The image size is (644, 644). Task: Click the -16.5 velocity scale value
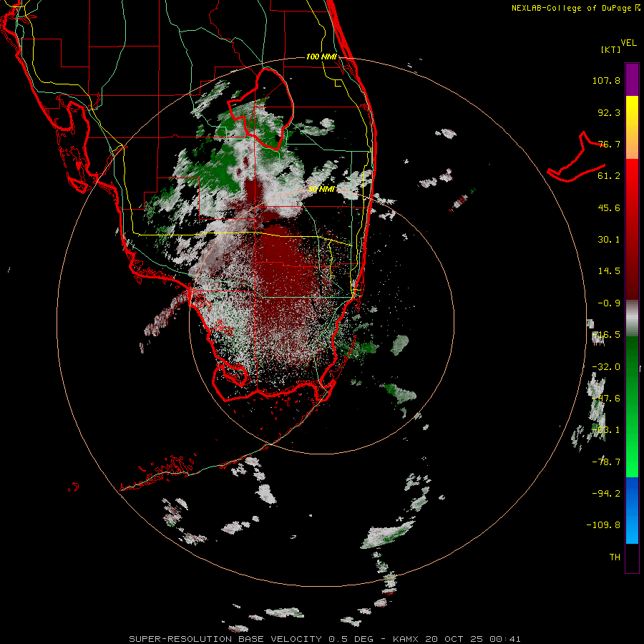click(606, 335)
